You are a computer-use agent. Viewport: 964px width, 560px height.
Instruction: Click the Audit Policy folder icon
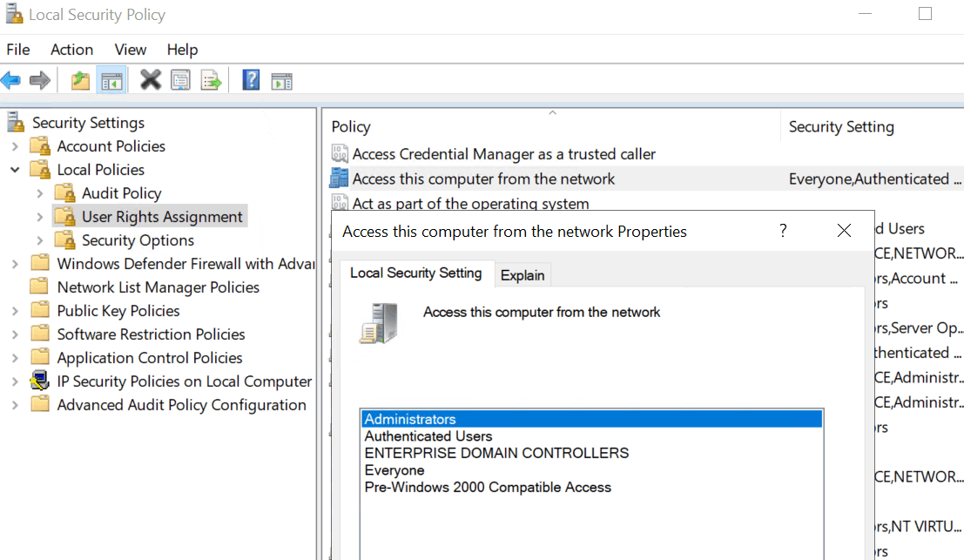65,193
